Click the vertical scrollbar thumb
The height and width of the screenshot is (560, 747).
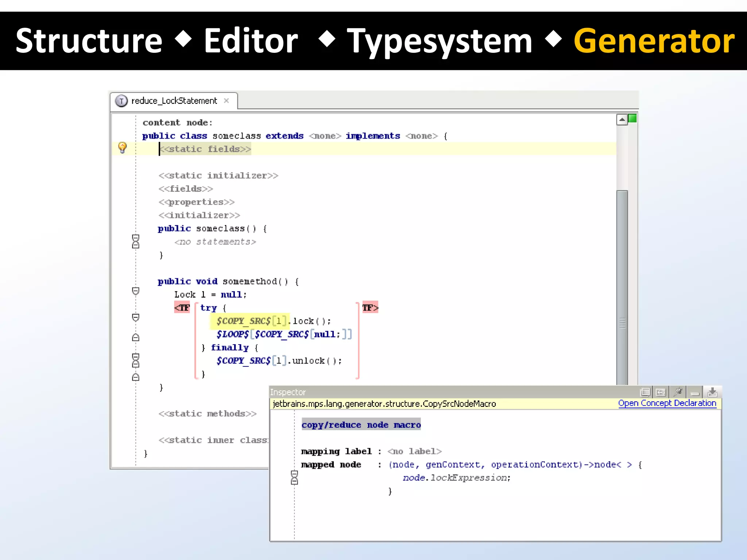pos(622,287)
